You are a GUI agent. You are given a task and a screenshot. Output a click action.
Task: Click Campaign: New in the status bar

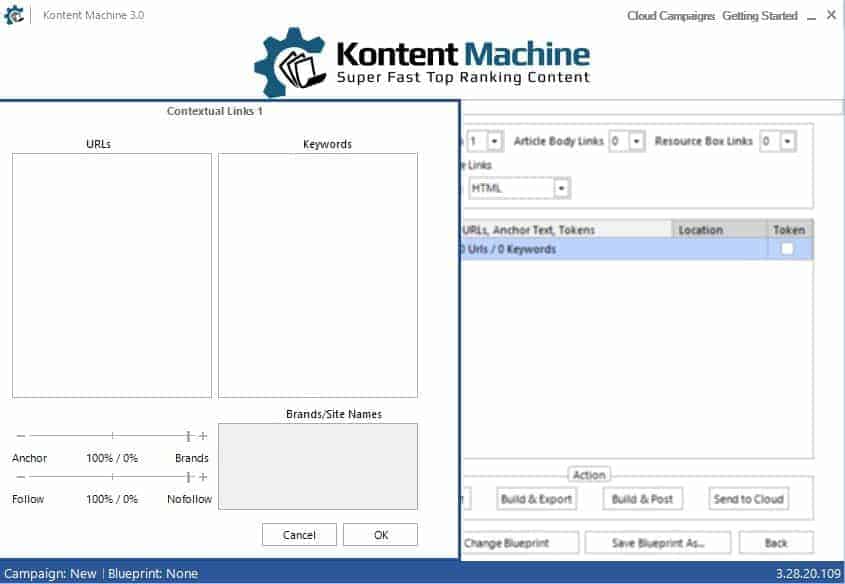click(x=50, y=574)
